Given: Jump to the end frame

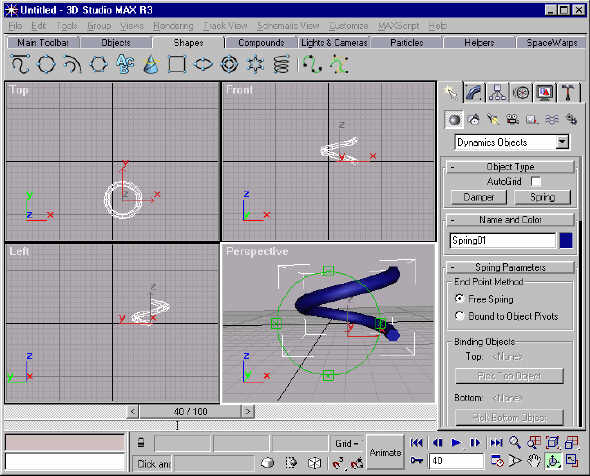Looking at the screenshot, I should click(496, 443).
